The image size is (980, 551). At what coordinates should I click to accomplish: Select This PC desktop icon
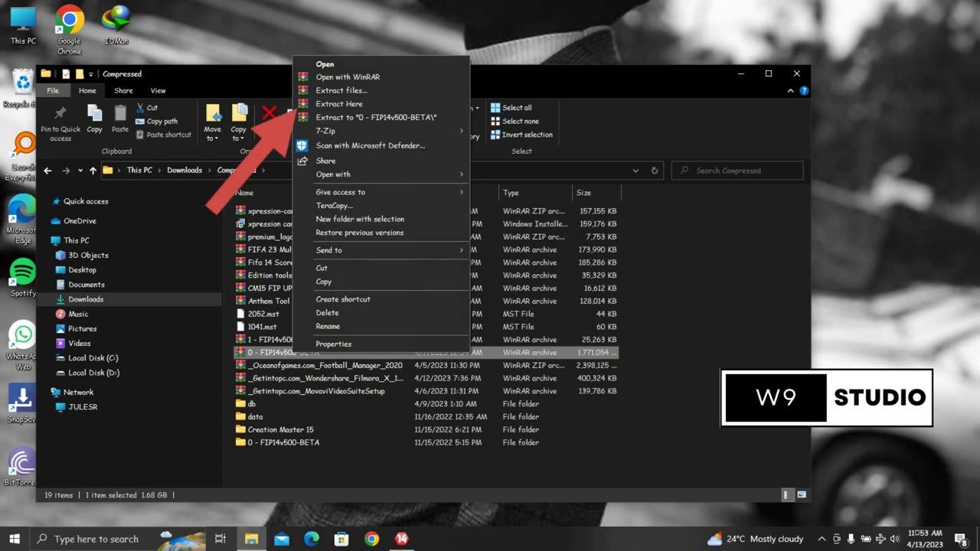coord(23,26)
